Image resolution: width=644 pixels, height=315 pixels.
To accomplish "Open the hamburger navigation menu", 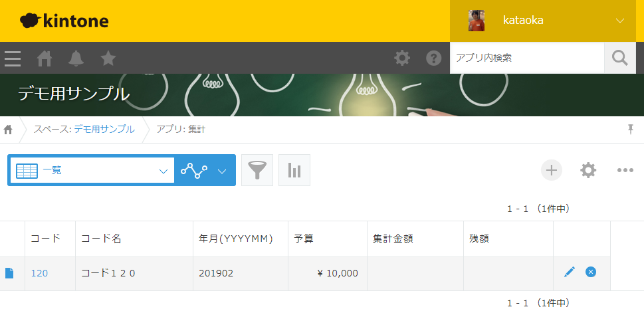I will click(x=13, y=58).
